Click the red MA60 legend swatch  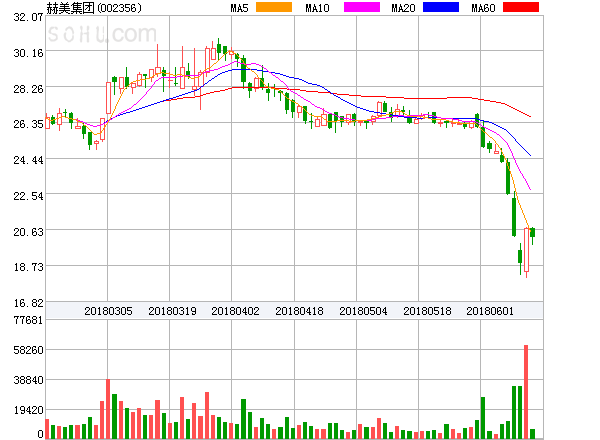[521, 7]
